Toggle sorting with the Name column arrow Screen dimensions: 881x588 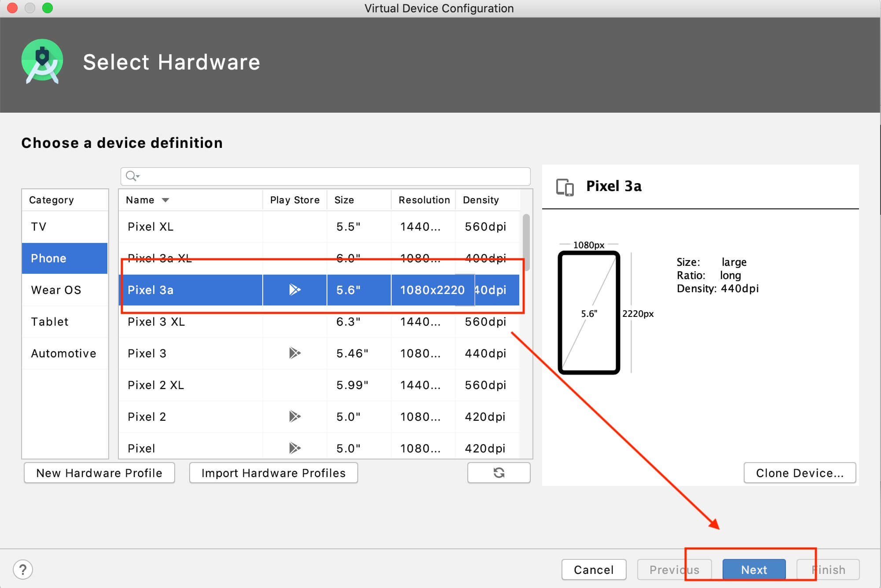tap(165, 200)
